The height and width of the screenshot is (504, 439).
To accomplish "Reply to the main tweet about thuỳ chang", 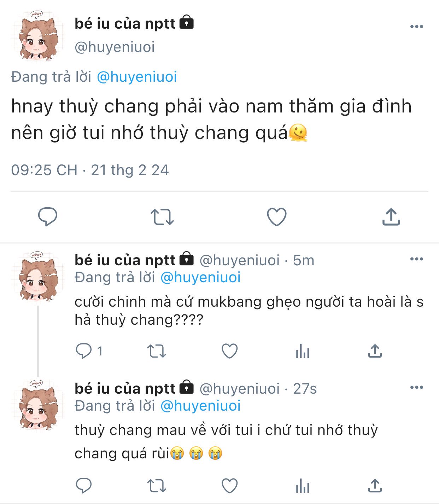I will coord(47,216).
